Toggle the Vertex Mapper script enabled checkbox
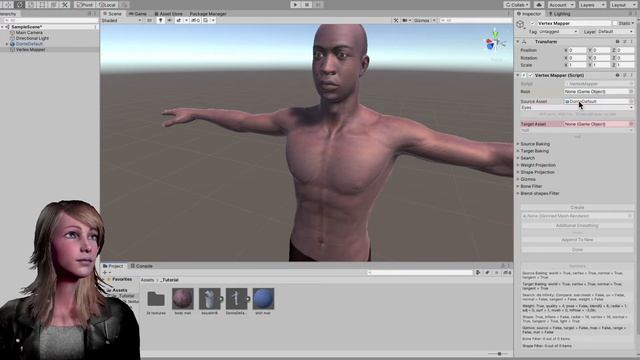Image resolution: width=640 pixels, height=360 pixels. click(x=531, y=76)
